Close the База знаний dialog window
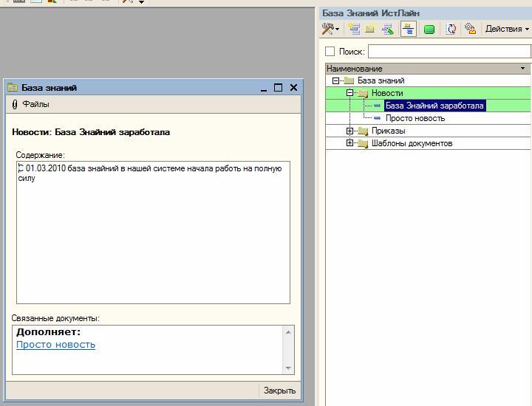 (x=294, y=87)
